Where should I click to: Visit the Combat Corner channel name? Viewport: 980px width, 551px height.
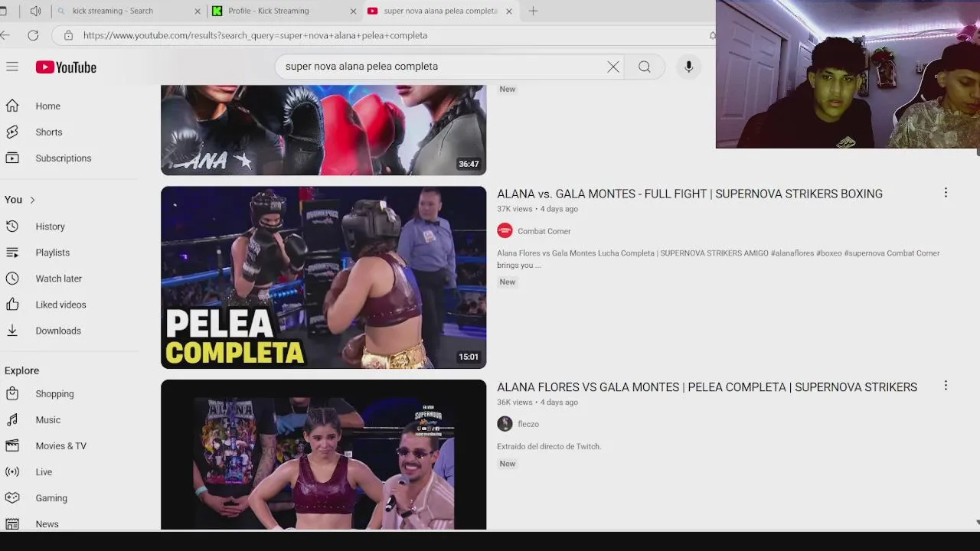click(544, 231)
